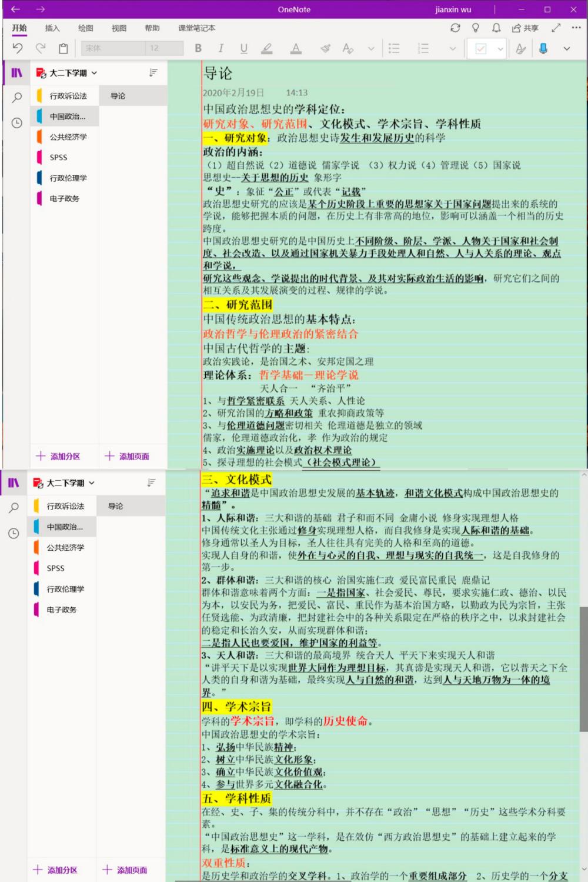Click the numbered list icon
This screenshot has width=588, height=882.
pyautogui.click(x=423, y=48)
